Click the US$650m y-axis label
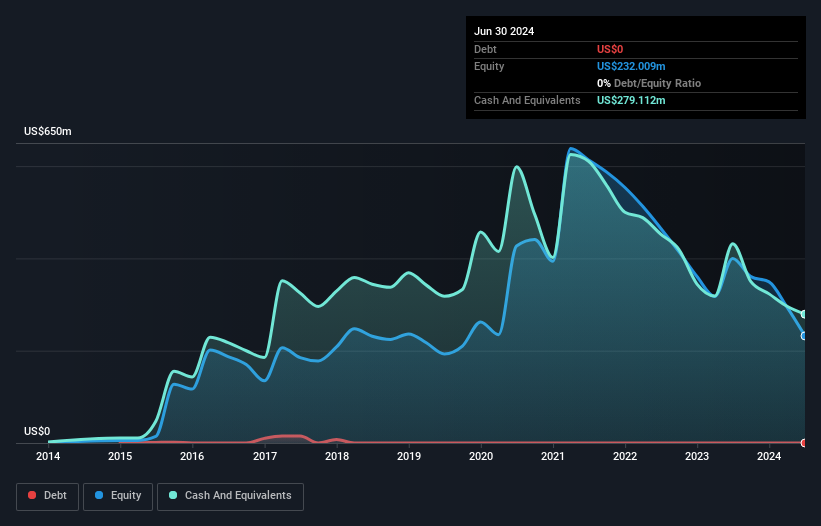This screenshot has height=526, width=821. [x=48, y=131]
